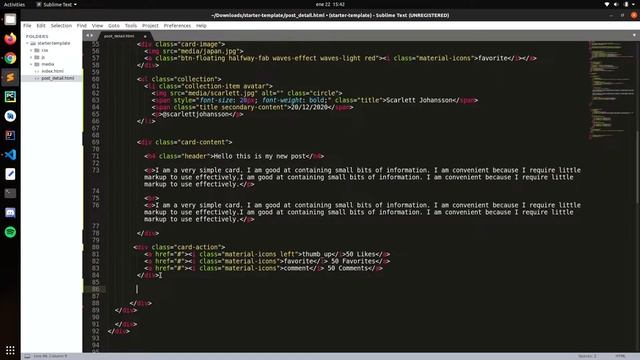The height and width of the screenshot is (360, 640).
Task: Open the network indicator in the top bar
Action: 607,4
